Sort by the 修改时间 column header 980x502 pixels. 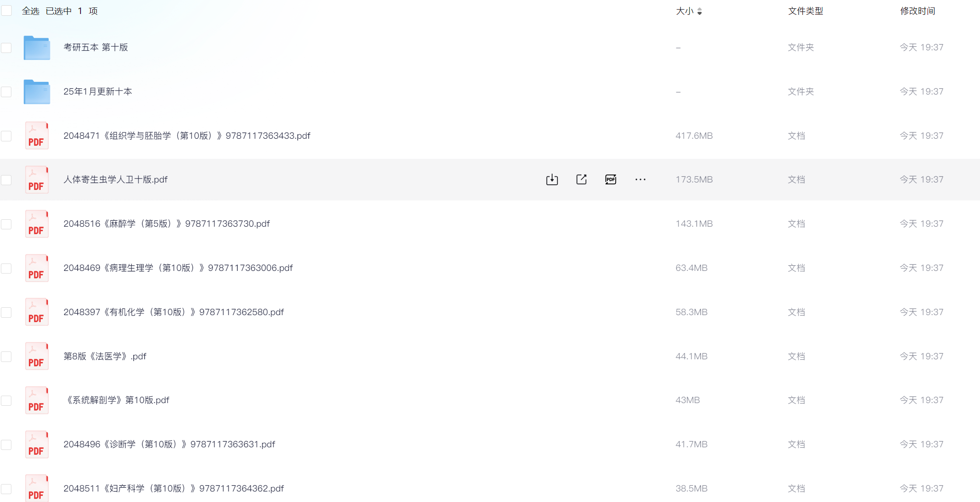coord(917,11)
